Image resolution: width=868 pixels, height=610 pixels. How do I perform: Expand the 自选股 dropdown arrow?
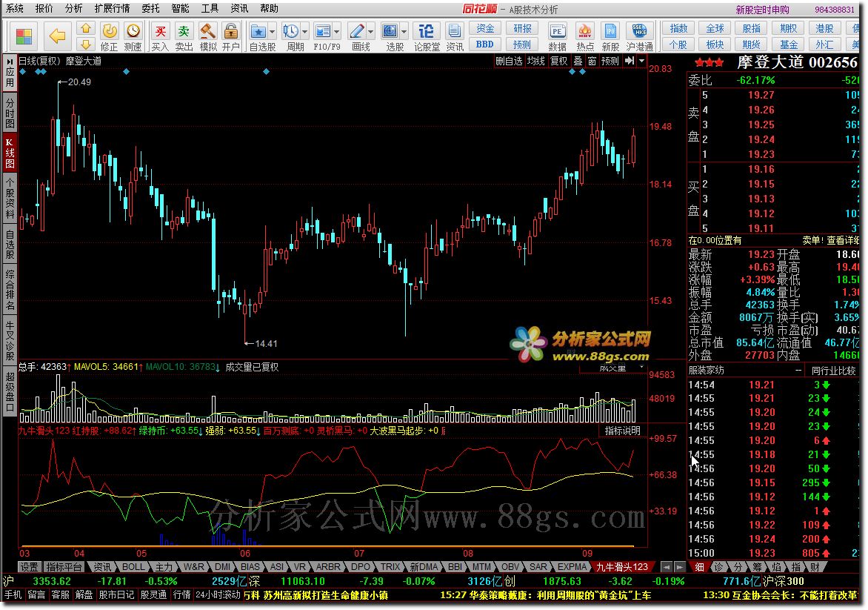pyautogui.click(x=272, y=32)
